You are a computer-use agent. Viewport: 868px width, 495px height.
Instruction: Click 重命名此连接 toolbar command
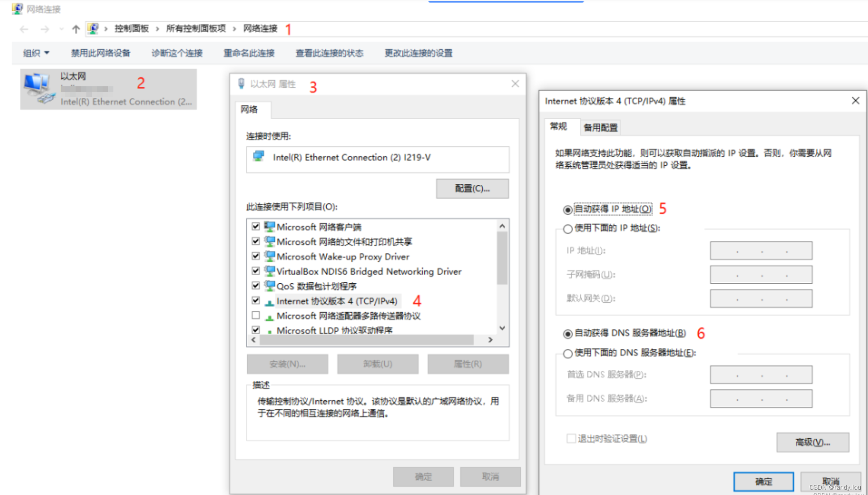tap(249, 53)
